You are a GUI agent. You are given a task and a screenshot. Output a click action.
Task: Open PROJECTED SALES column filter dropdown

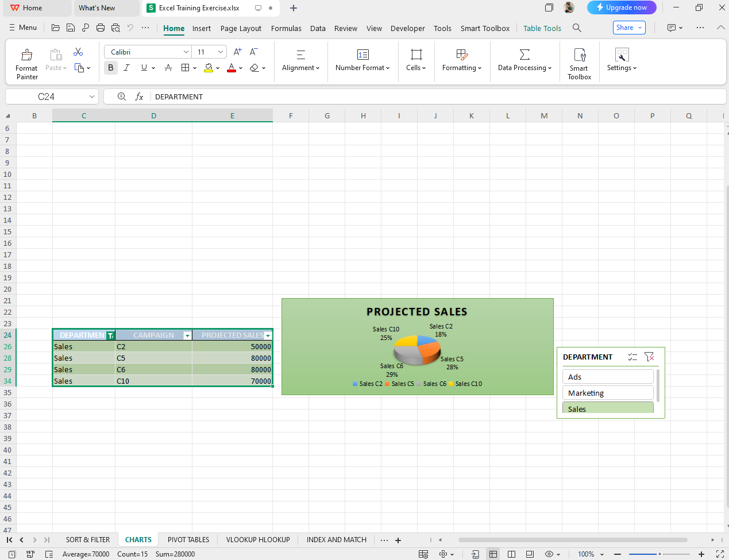coord(268,335)
